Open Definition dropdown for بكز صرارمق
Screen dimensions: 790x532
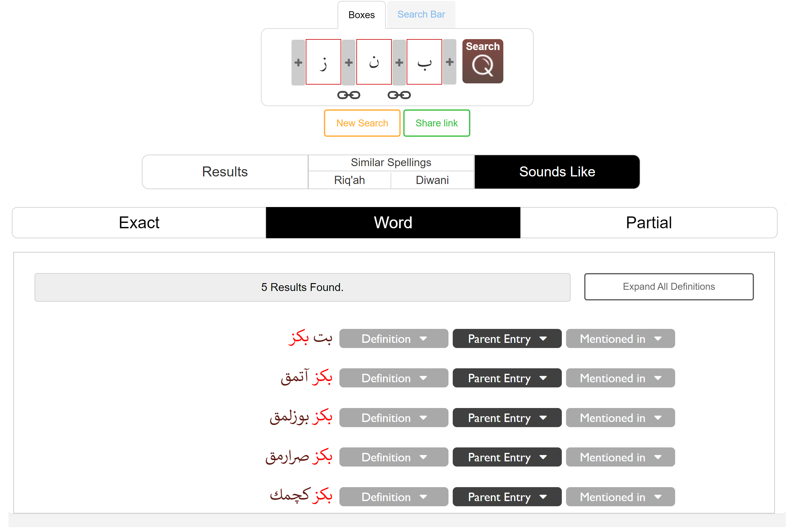(x=393, y=457)
